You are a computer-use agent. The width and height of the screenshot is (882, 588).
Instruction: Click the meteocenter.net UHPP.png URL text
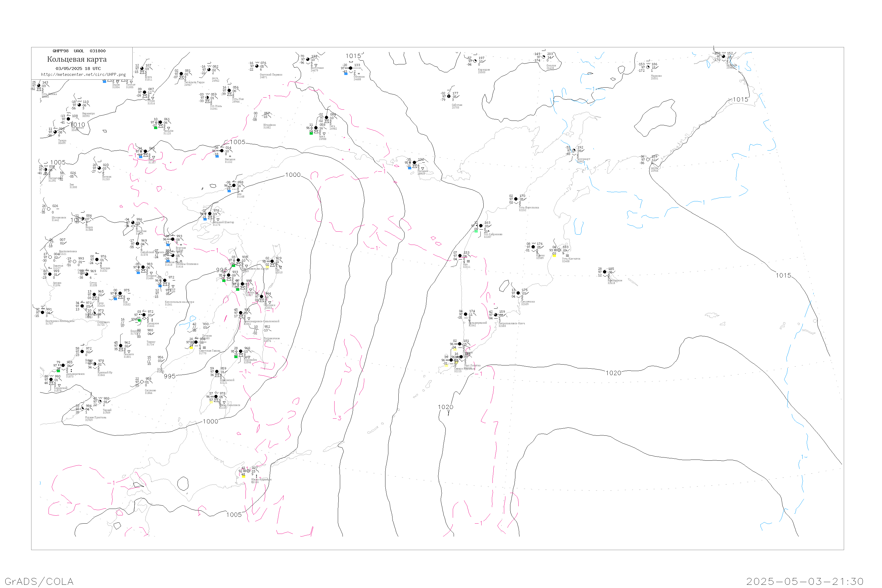click(x=83, y=75)
